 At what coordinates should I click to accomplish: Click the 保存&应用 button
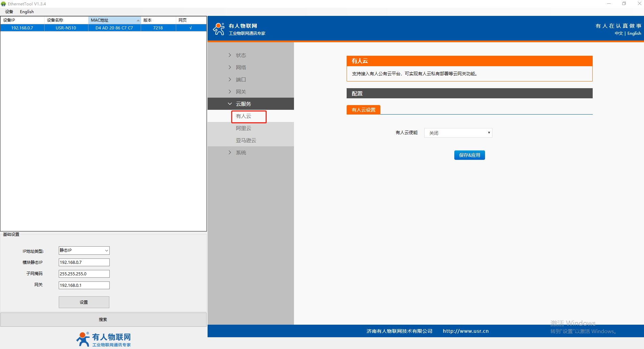[x=469, y=155]
